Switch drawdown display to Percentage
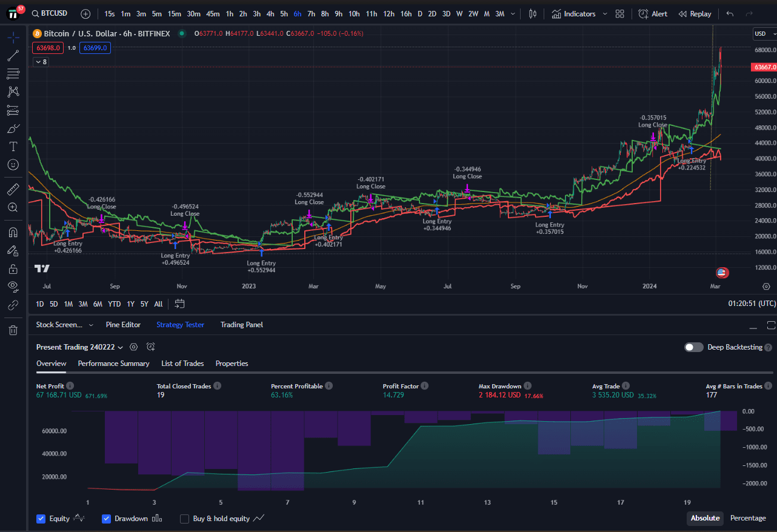This screenshot has width=777, height=532. point(748,518)
